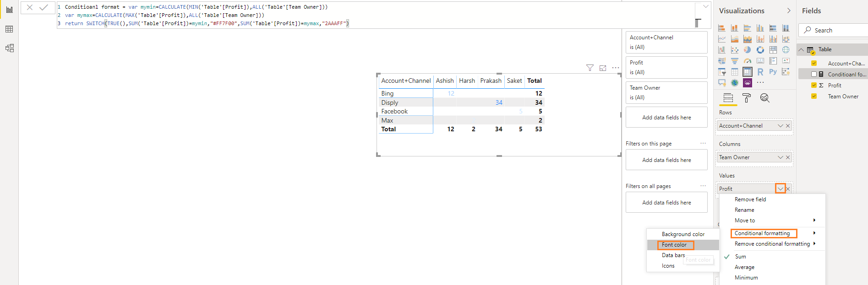Select the clustered column chart visual

(760, 28)
